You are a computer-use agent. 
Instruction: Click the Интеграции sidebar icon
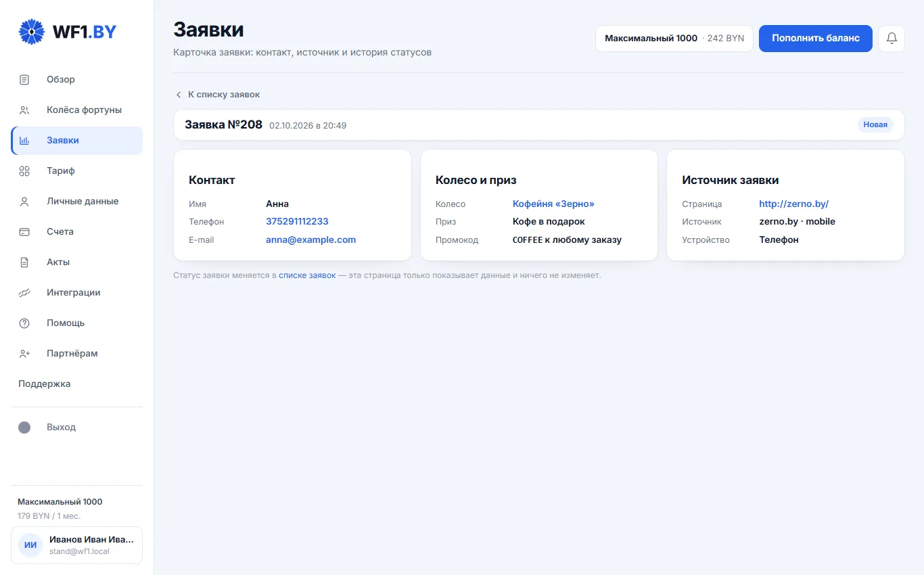pos(24,293)
